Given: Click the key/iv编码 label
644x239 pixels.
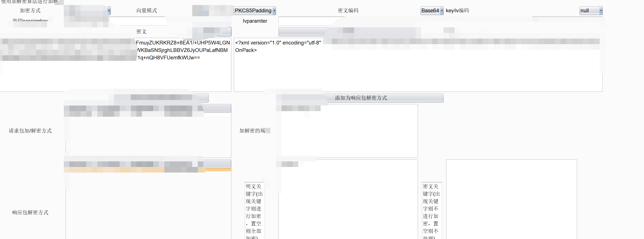Looking at the screenshot, I should [x=457, y=10].
